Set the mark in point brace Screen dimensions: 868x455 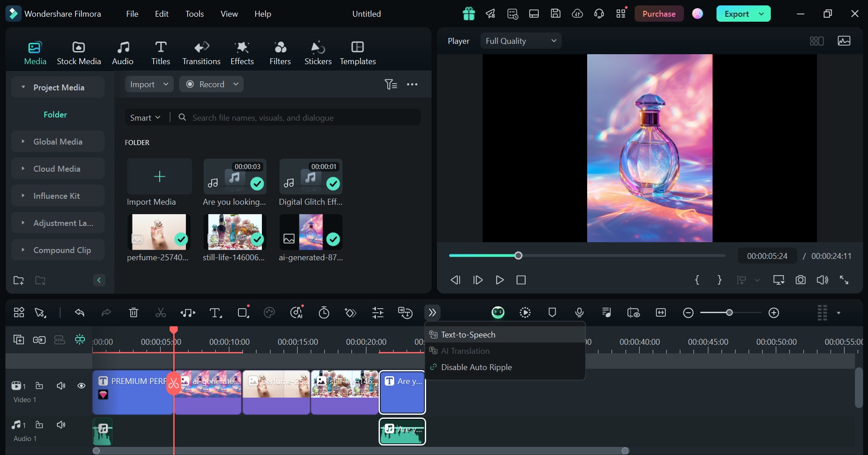(697, 280)
